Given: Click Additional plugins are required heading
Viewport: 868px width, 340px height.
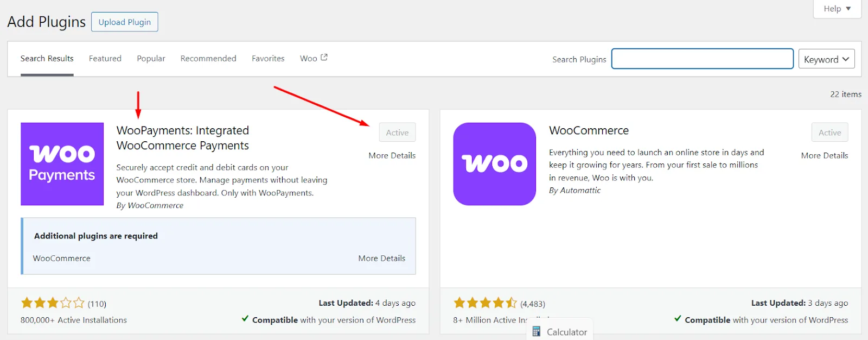Looking at the screenshot, I should [x=96, y=236].
